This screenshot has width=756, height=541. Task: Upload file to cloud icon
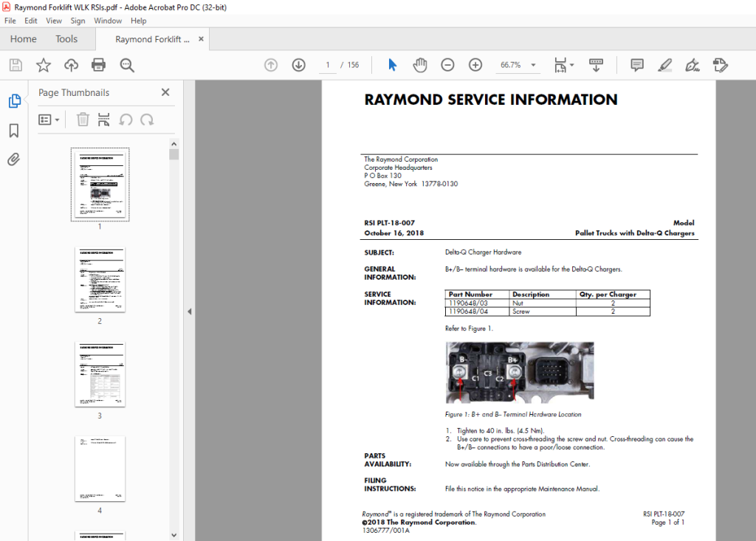point(71,65)
